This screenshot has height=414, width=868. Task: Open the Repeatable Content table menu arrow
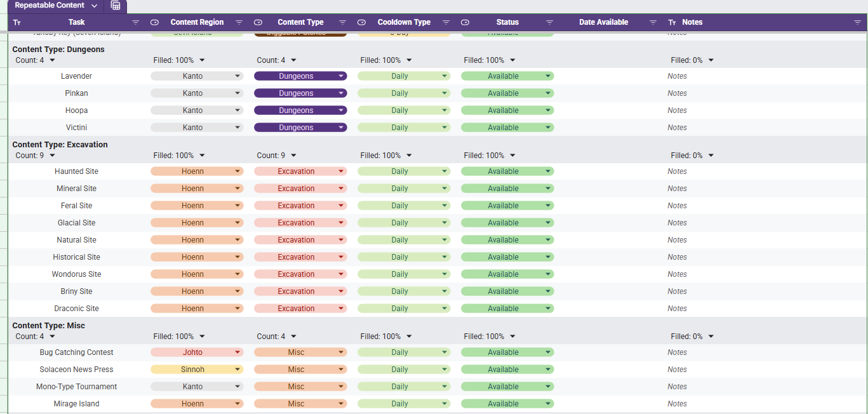[95, 6]
